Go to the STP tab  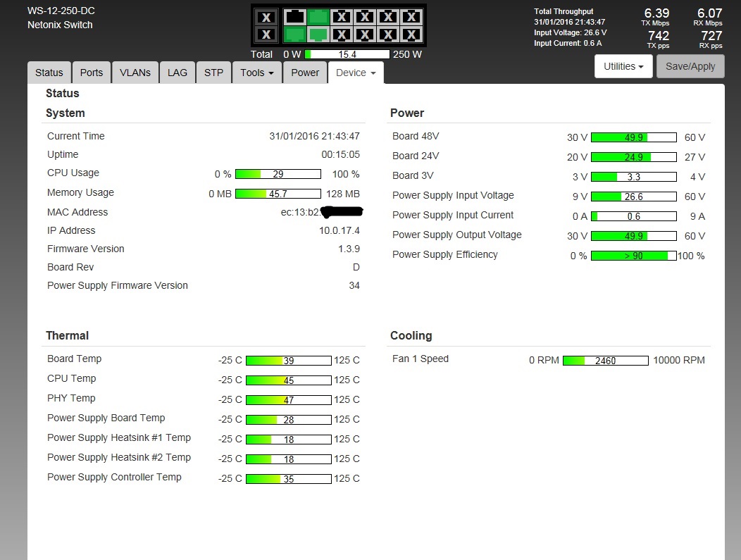click(x=213, y=73)
